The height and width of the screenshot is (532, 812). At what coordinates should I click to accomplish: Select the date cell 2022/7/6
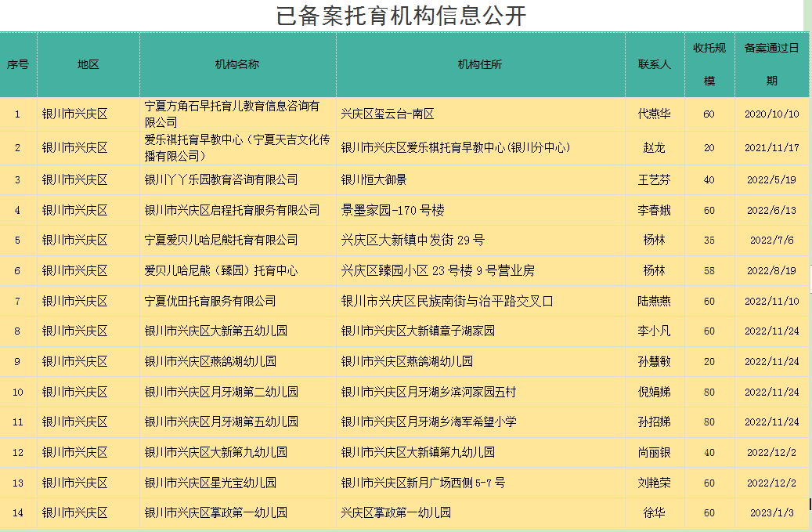pos(771,240)
